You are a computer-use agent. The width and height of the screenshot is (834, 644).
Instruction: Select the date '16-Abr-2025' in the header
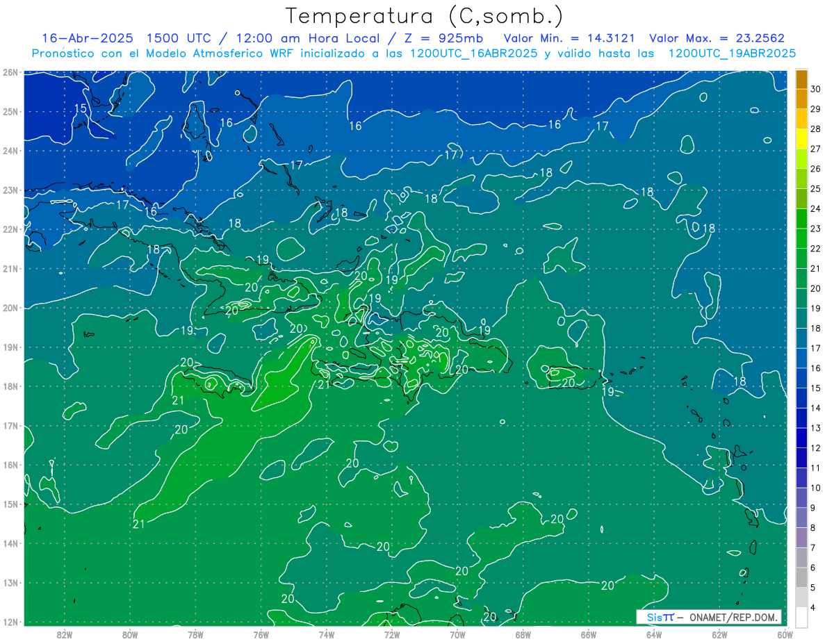click(x=88, y=38)
